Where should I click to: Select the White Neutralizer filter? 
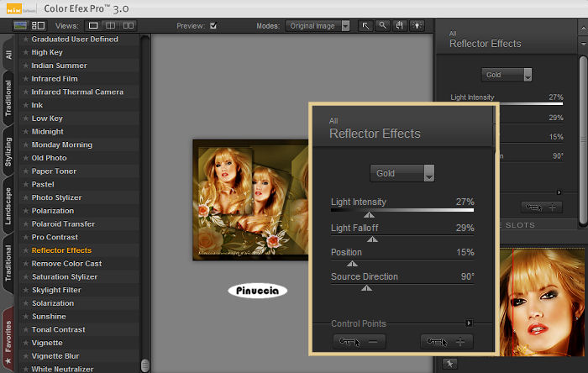tap(62, 369)
